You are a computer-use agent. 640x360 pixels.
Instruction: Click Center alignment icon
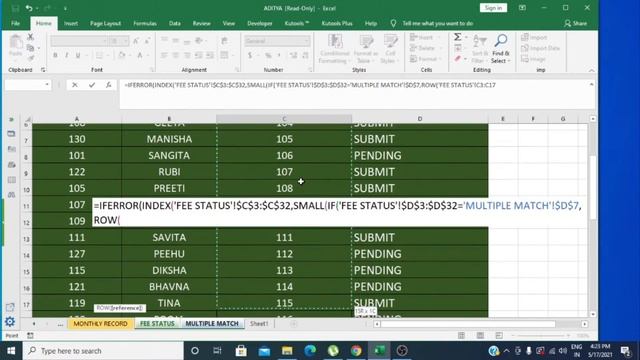pos(176,55)
